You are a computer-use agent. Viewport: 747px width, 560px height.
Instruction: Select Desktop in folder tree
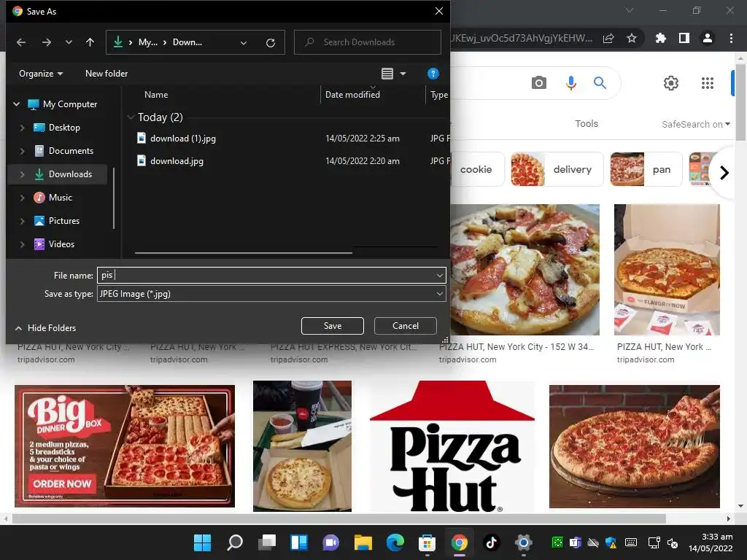64,127
